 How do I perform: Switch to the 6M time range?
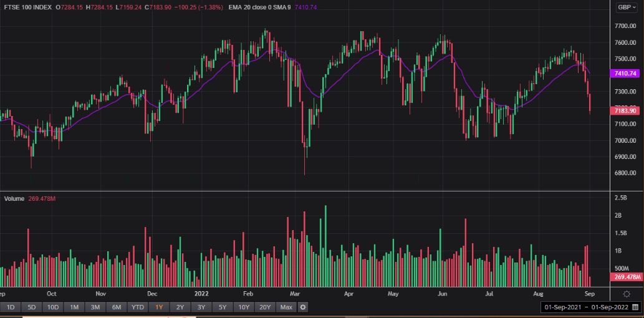117,307
